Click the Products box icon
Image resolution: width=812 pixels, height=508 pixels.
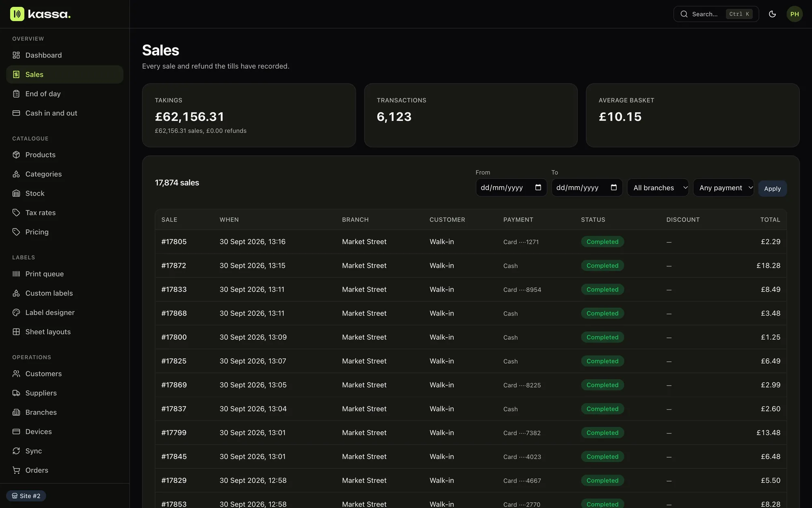[16, 155]
